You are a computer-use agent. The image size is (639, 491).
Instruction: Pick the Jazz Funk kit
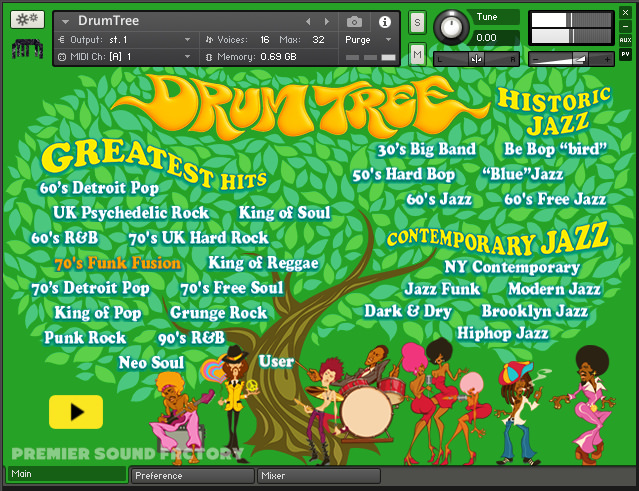click(442, 289)
